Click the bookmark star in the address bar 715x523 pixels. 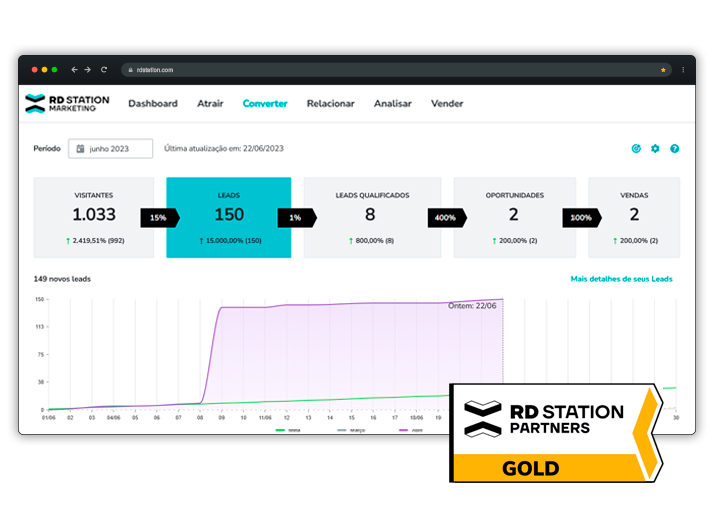click(663, 70)
